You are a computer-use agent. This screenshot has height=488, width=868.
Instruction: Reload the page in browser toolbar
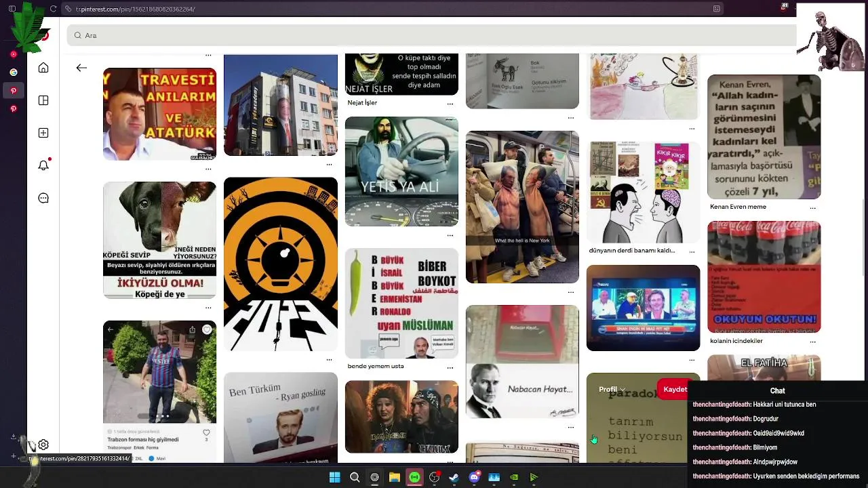54,9
